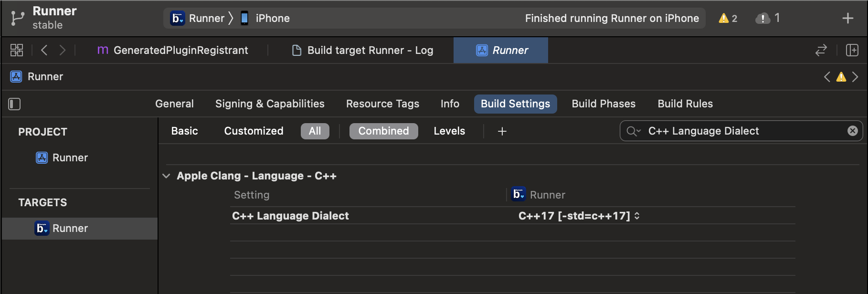This screenshot has height=294, width=868.
Task: Open the warnings indicator showing 2
Action: pos(728,18)
